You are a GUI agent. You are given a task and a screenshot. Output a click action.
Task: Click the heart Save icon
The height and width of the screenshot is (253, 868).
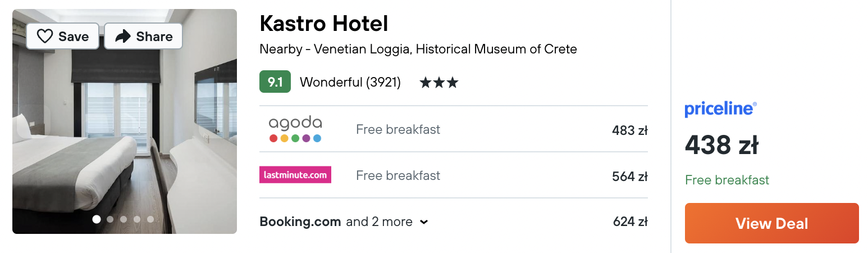click(45, 37)
